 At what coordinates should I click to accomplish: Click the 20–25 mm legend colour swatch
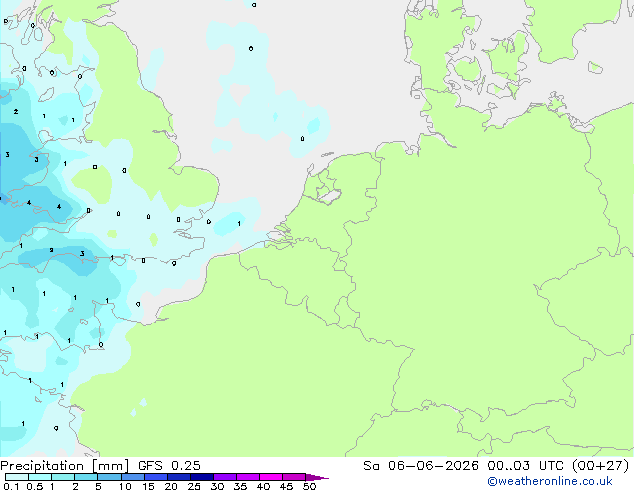point(178,477)
